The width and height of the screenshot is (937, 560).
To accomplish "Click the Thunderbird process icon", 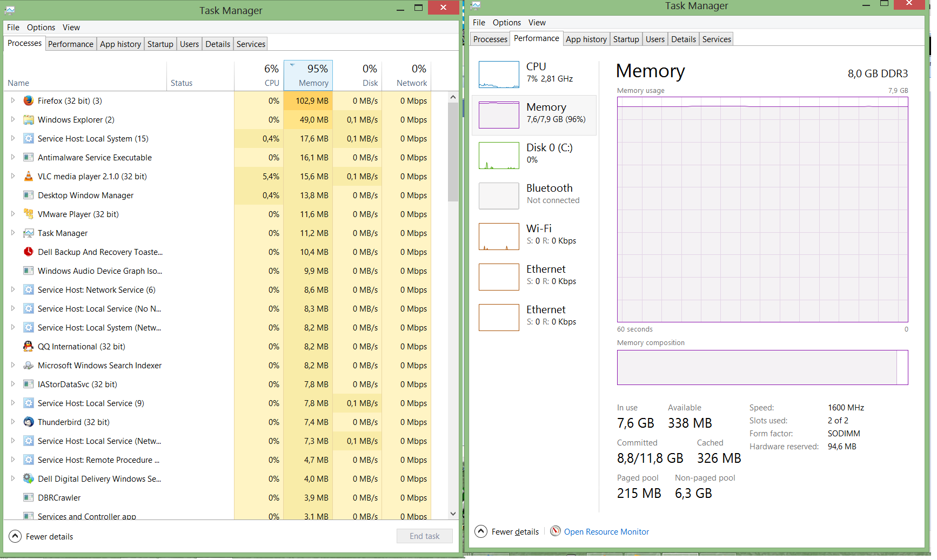I will click(29, 422).
